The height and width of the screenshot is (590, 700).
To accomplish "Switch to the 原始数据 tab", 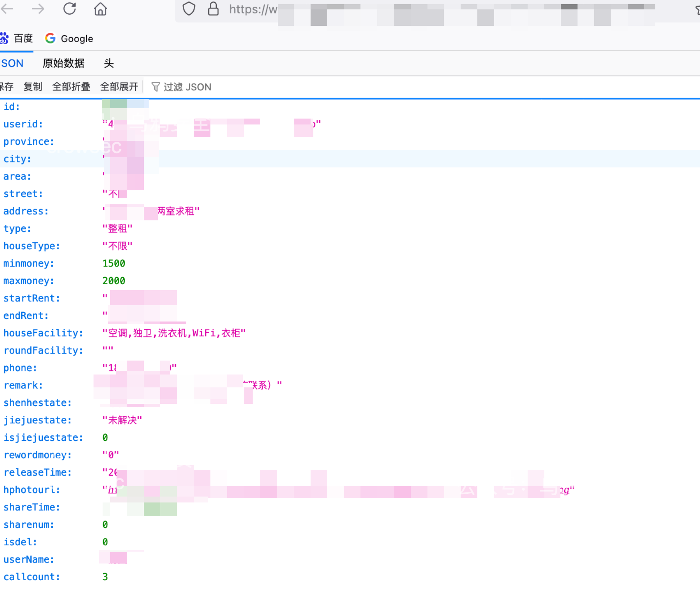I will (63, 63).
